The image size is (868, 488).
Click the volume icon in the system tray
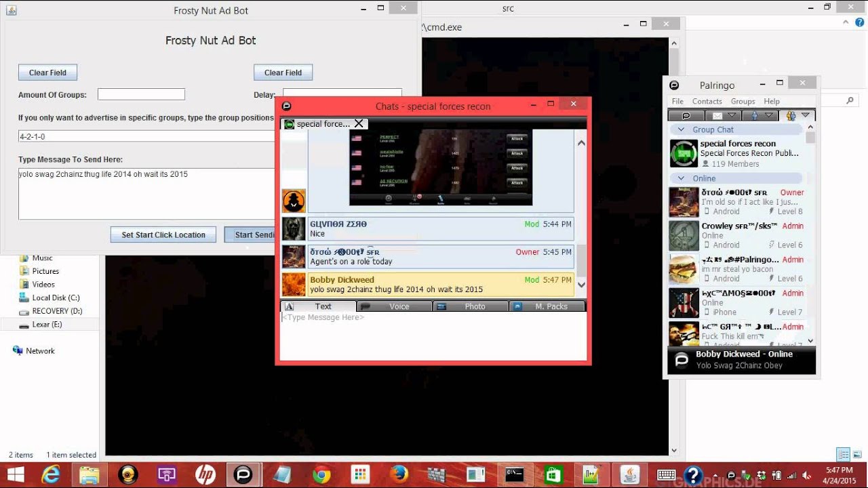(806, 475)
